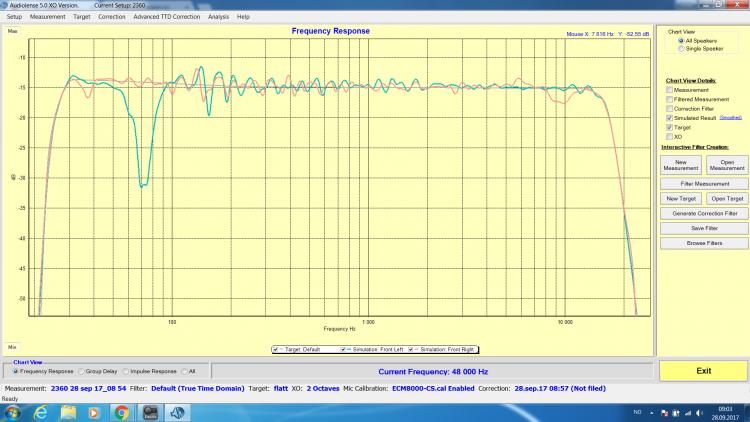This screenshot has height=422, width=750.
Task: Click the Max button above the chart
Action: coord(13,32)
